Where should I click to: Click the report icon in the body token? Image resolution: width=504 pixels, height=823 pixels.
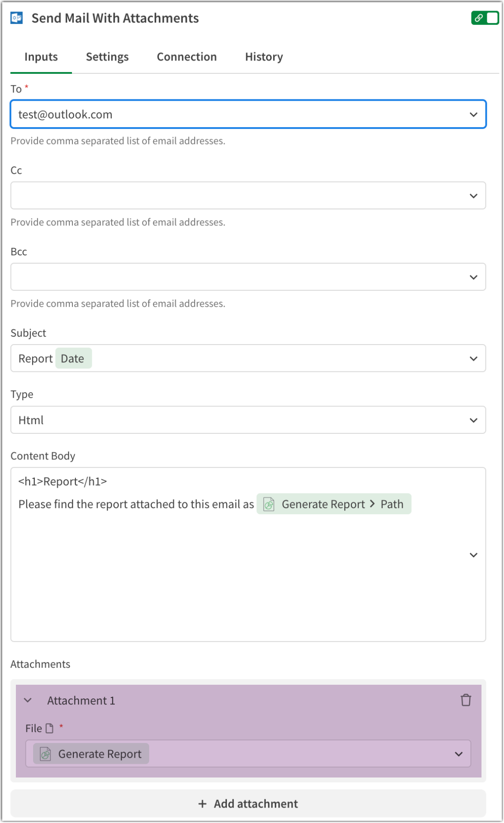(268, 504)
